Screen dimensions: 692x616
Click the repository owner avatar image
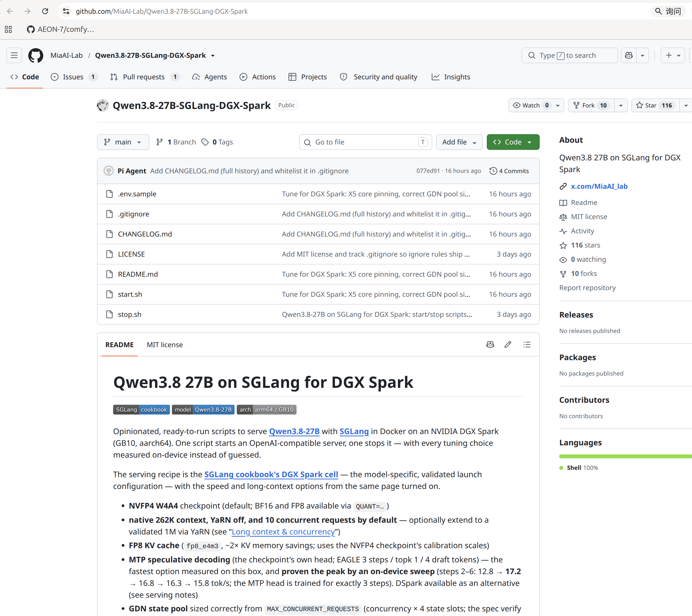103,105
